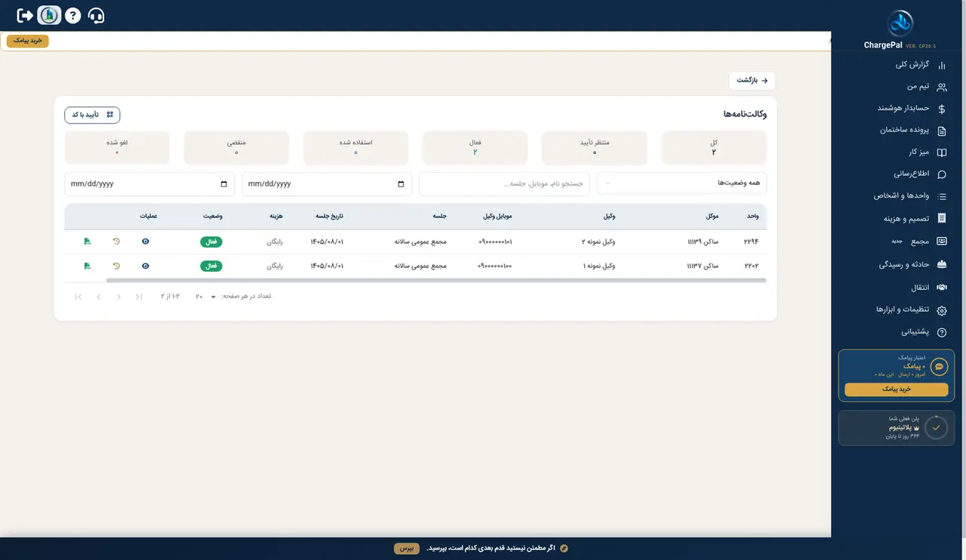Click the بپرس button in bottom bar
966x560 pixels.
406,549
